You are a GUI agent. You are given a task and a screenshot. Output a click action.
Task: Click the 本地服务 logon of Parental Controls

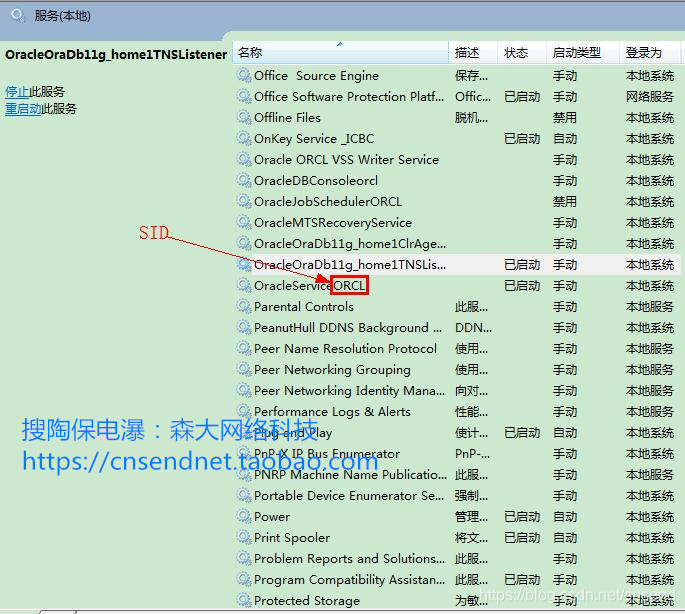[x=650, y=306]
